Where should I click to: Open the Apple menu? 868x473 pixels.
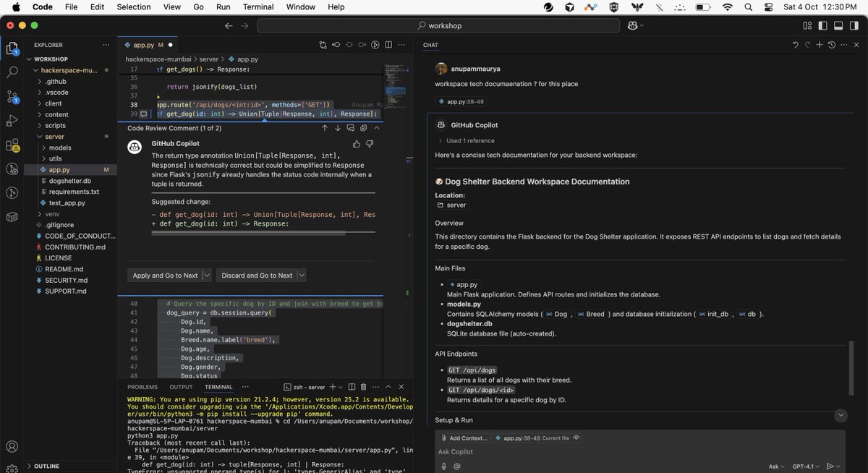tap(16, 7)
